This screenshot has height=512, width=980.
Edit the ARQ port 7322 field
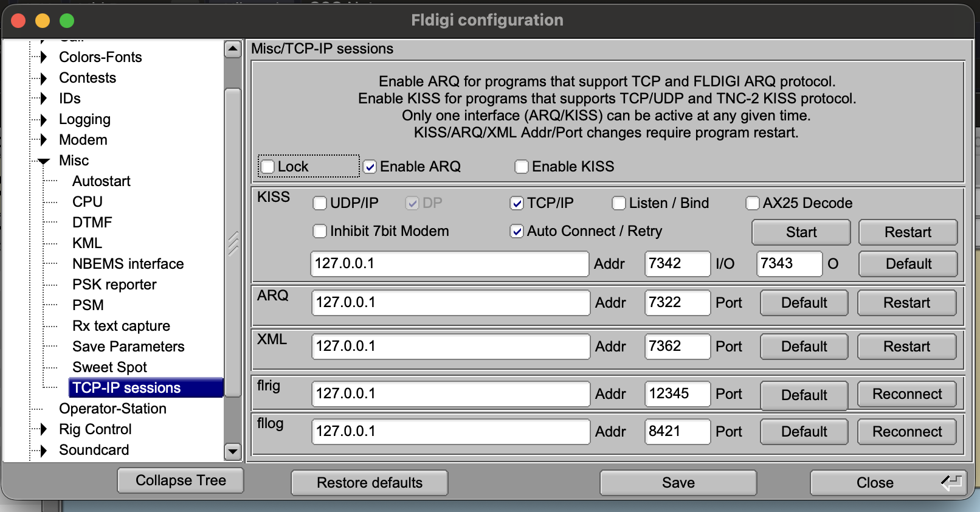677,303
